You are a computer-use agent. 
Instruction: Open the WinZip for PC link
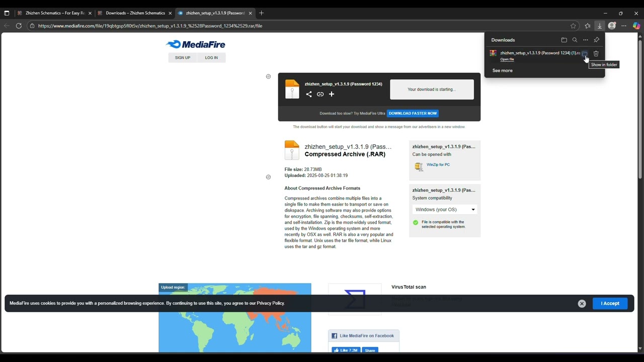click(x=438, y=164)
